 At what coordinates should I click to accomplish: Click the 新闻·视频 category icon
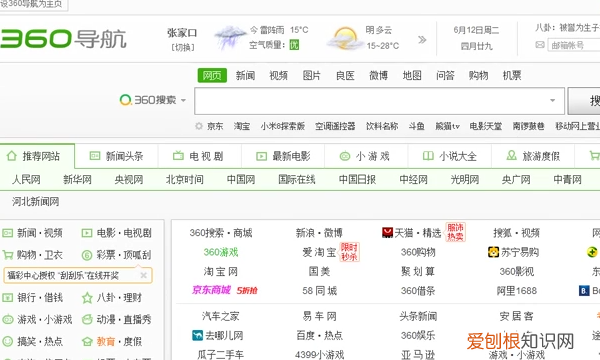tap(8, 233)
